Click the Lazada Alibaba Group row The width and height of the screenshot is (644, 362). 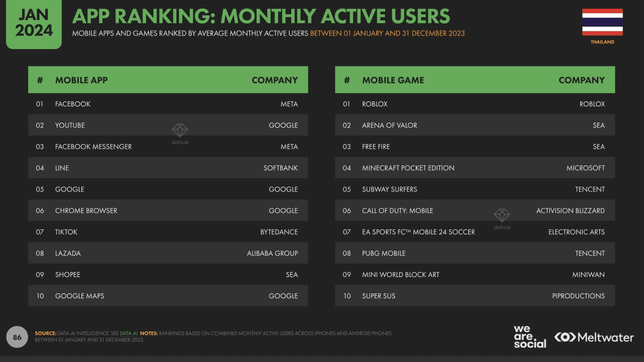click(168, 253)
